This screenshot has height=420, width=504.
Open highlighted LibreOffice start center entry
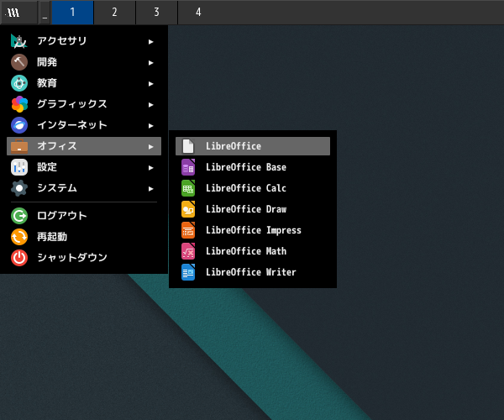click(253, 146)
